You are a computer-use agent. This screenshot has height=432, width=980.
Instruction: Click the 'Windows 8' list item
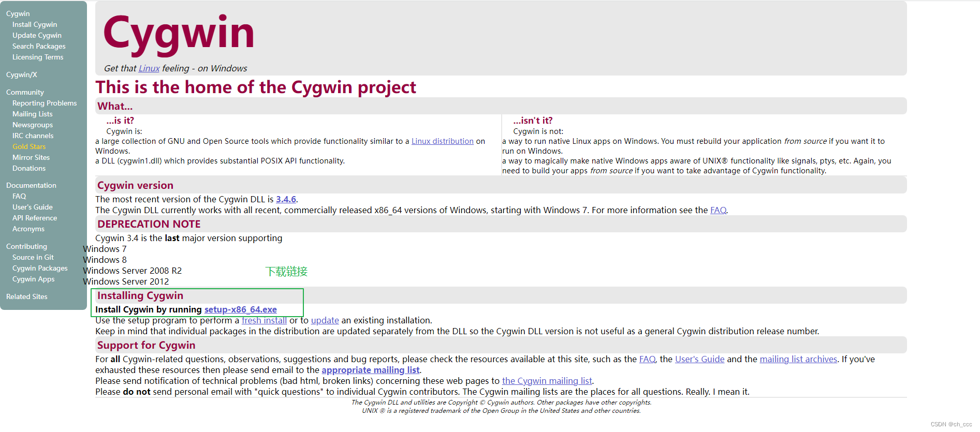105,260
